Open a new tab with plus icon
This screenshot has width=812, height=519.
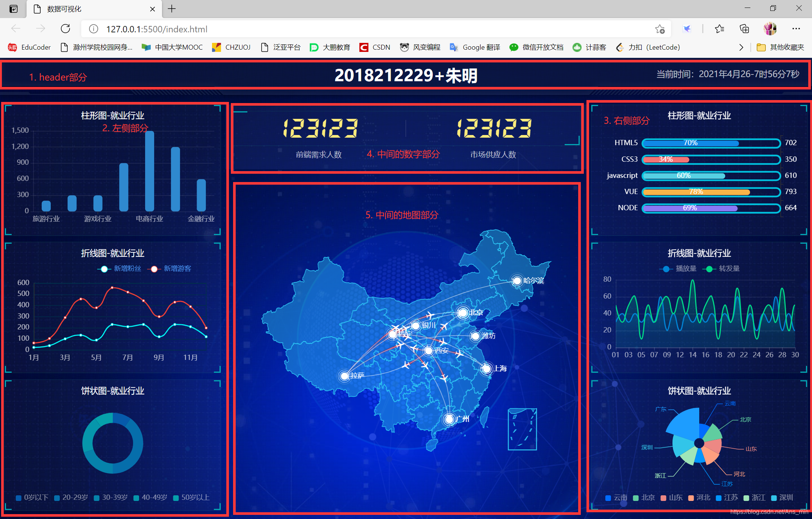(x=172, y=9)
